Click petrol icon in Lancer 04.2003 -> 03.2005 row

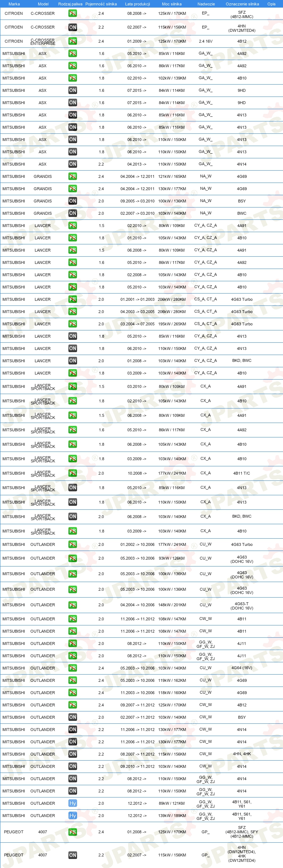(x=72, y=312)
